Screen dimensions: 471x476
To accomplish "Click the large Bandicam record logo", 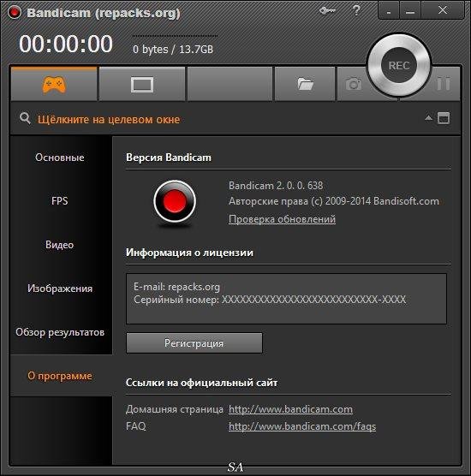I will point(175,201).
